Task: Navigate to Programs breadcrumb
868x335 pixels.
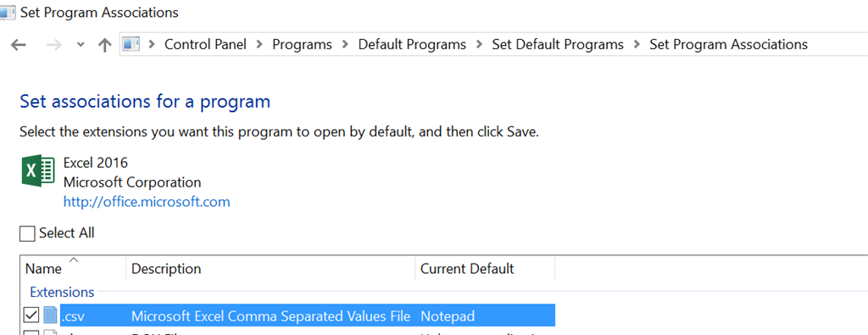Action: tap(303, 44)
